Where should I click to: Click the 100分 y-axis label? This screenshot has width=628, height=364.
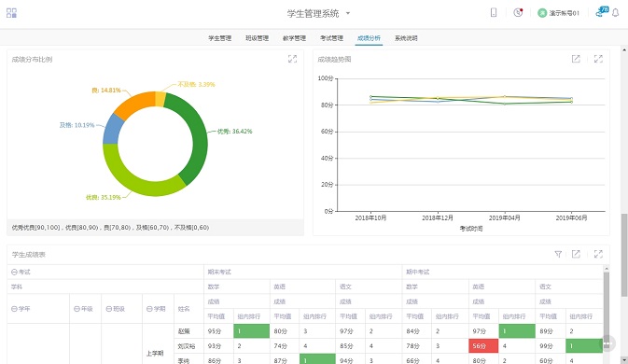[x=326, y=78]
